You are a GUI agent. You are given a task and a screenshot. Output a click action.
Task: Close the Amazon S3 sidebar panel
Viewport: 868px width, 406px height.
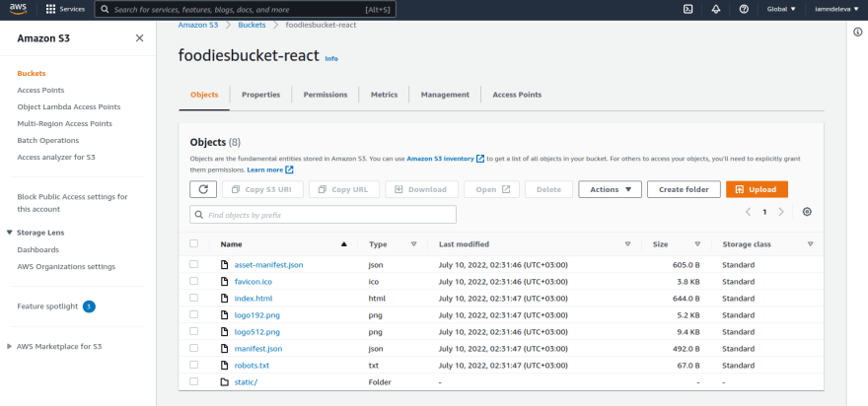[x=139, y=38]
